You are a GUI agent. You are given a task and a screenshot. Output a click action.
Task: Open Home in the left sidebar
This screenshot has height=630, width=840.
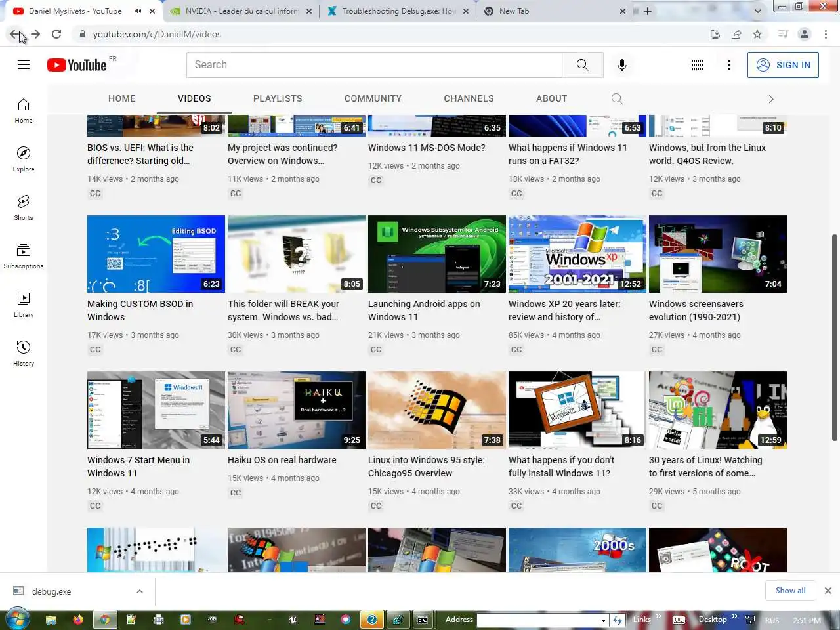pos(24,110)
